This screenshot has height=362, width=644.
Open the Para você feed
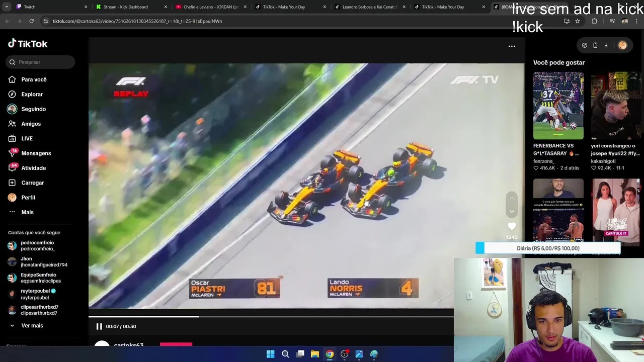pos(34,79)
